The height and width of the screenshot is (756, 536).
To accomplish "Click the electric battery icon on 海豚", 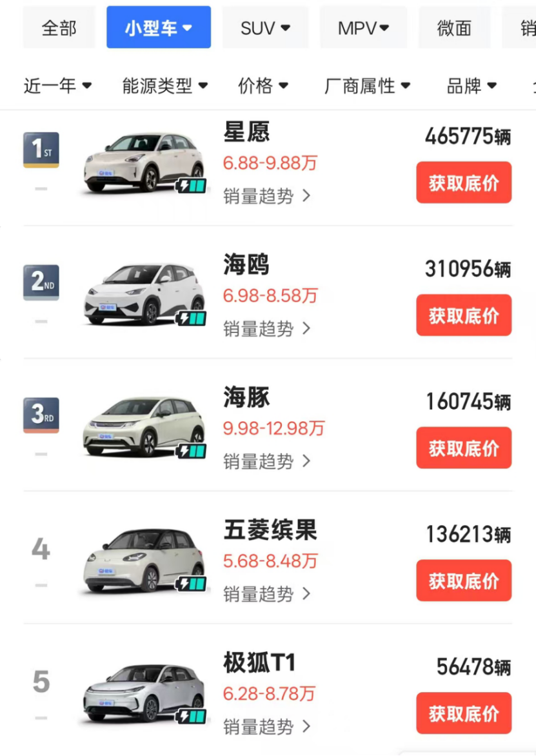I will 191,451.
